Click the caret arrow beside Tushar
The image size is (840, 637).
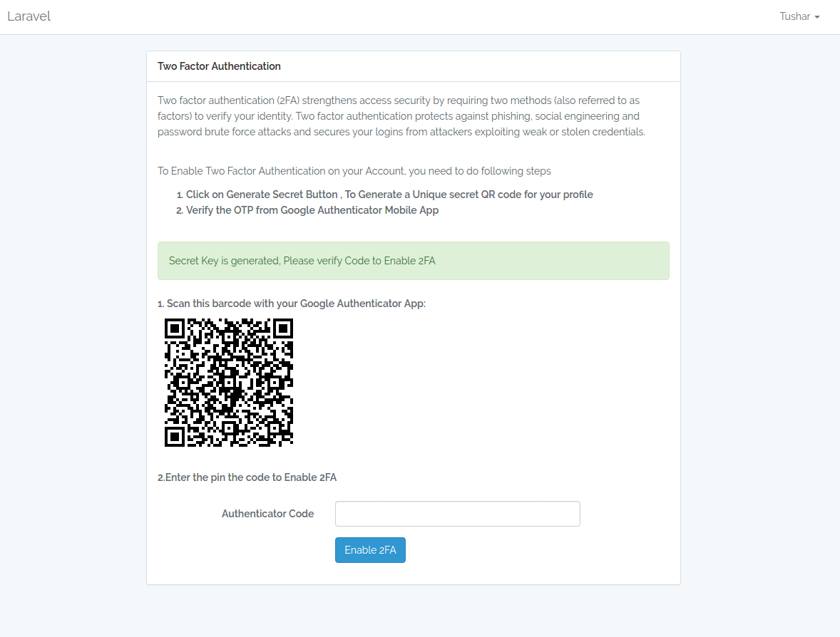point(816,17)
